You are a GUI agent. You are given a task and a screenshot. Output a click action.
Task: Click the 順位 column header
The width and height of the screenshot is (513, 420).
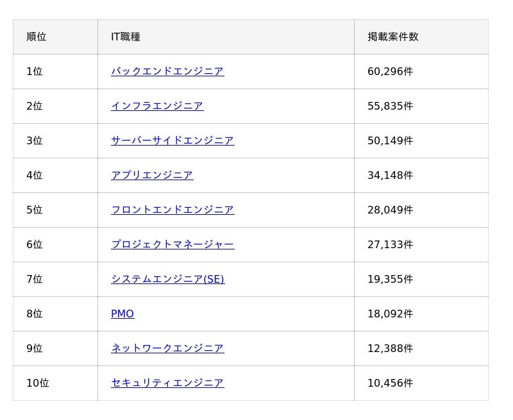[37, 37]
